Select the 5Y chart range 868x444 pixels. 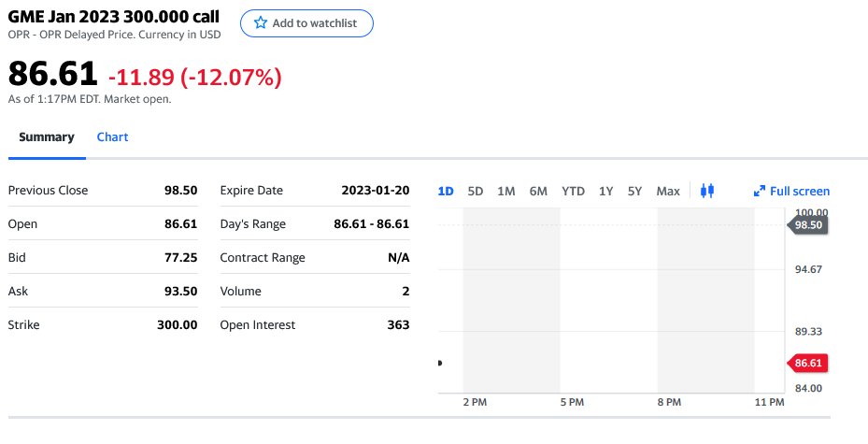[634, 192]
